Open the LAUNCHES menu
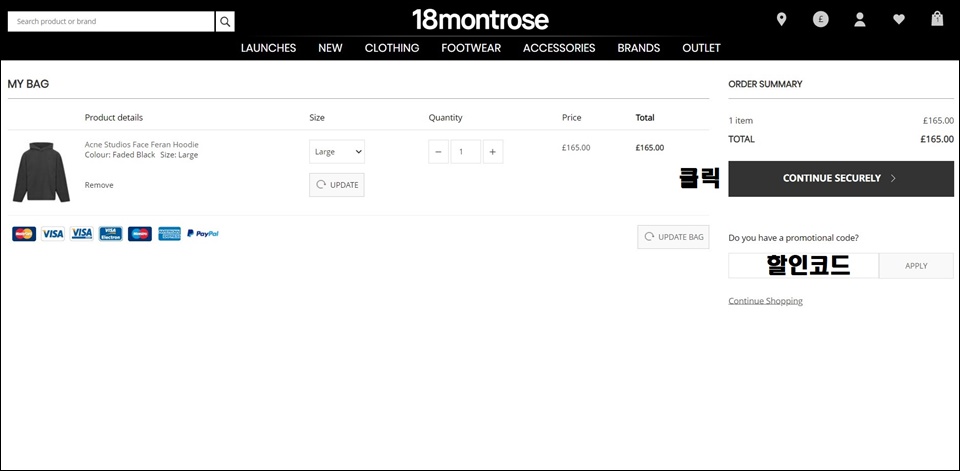960x471 pixels. [x=268, y=48]
